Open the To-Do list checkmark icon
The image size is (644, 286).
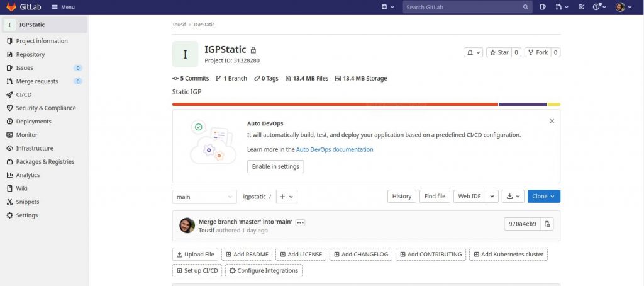[581, 7]
